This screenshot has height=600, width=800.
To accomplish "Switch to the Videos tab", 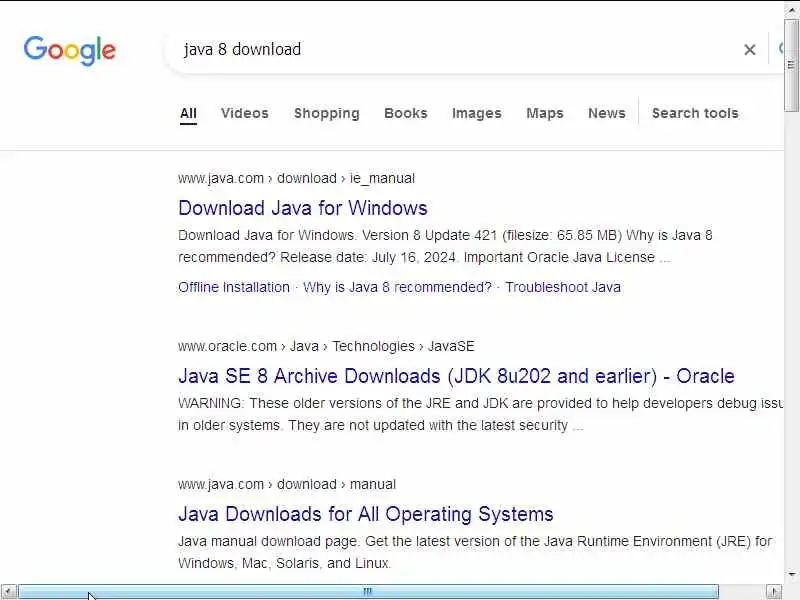I will [x=244, y=113].
